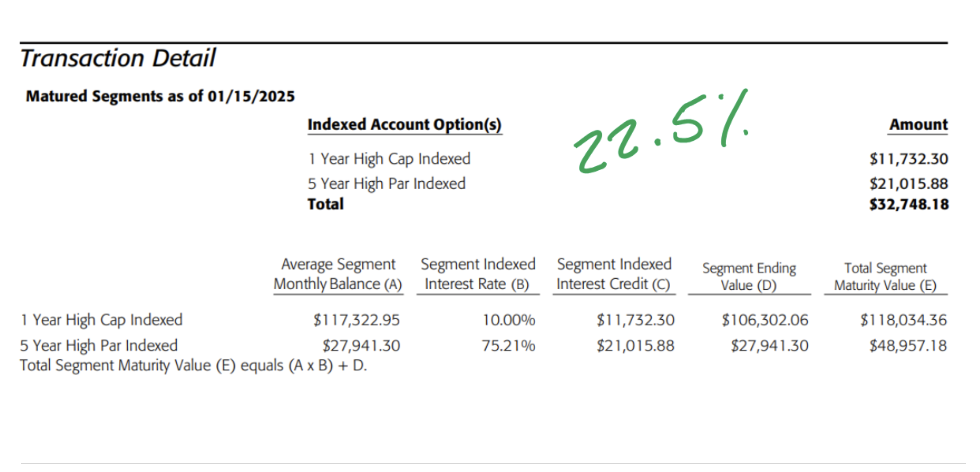Click the $118,034.36 maturity value
Viewport: 980px width, 472px height.
coord(903,320)
